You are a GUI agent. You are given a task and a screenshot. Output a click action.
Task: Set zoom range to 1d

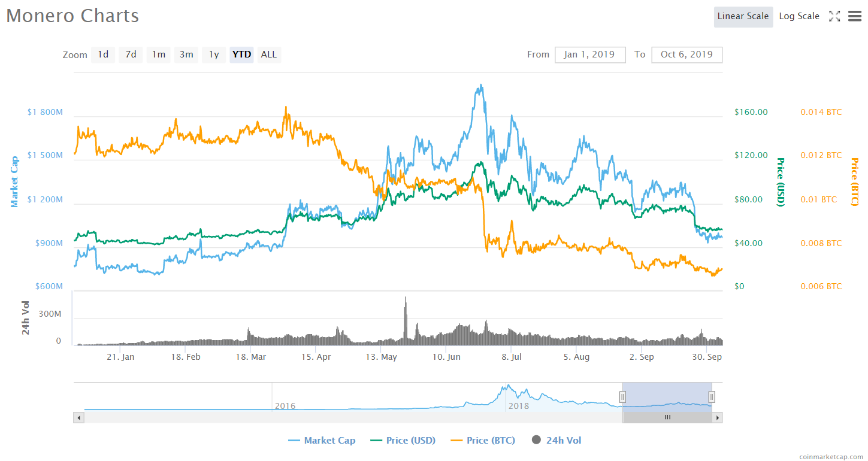tap(103, 54)
